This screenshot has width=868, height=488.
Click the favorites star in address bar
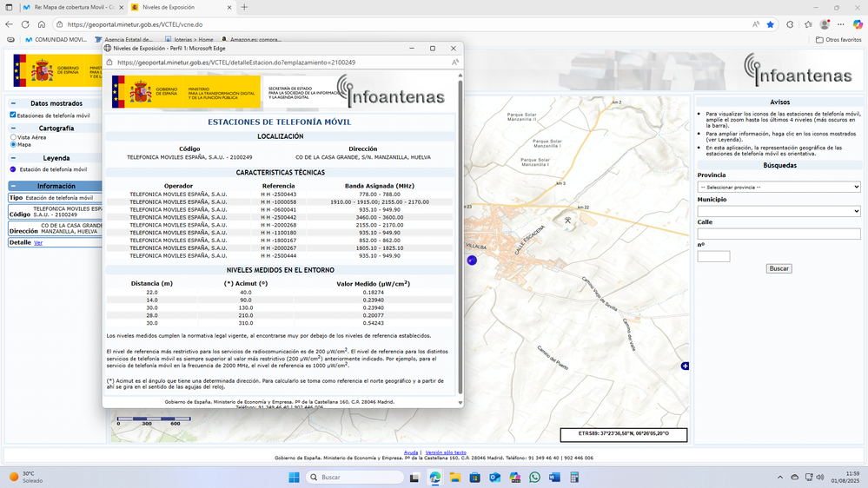tap(770, 24)
